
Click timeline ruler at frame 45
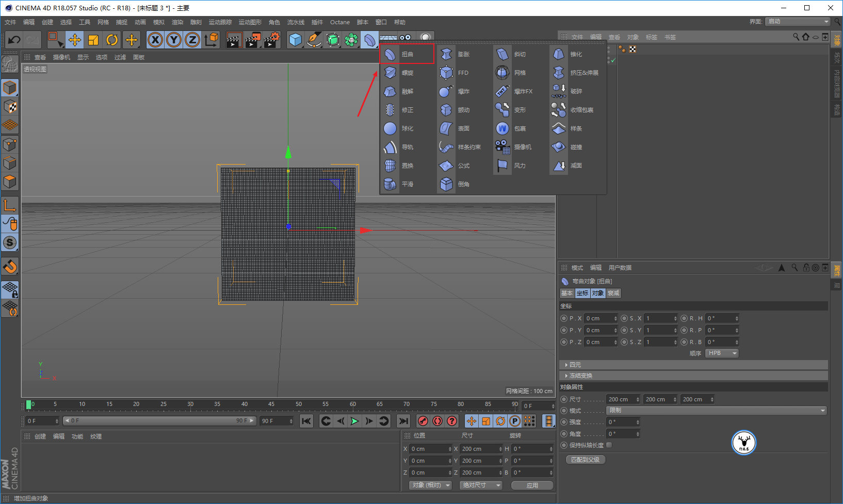pos(271,405)
